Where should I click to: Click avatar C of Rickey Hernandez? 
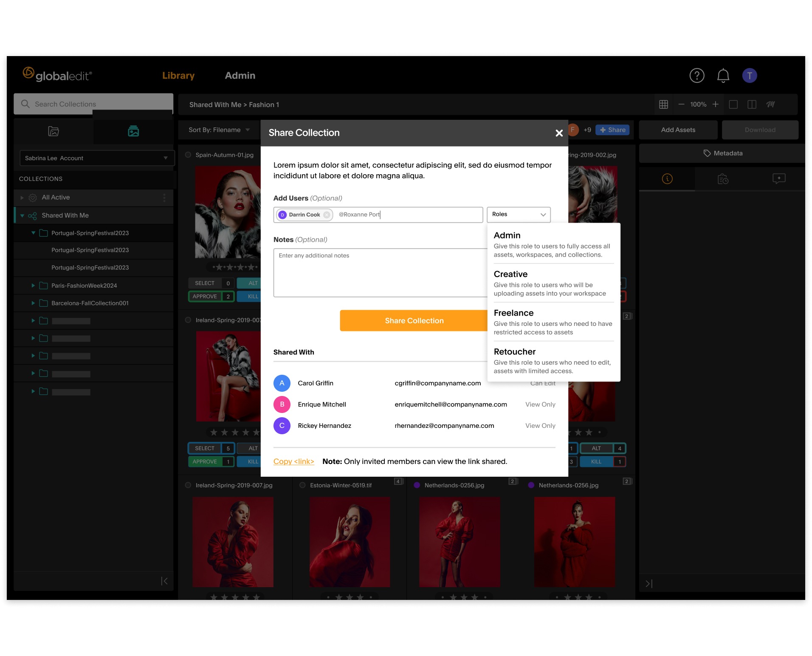pyautogui.click(x=282, y=426)
